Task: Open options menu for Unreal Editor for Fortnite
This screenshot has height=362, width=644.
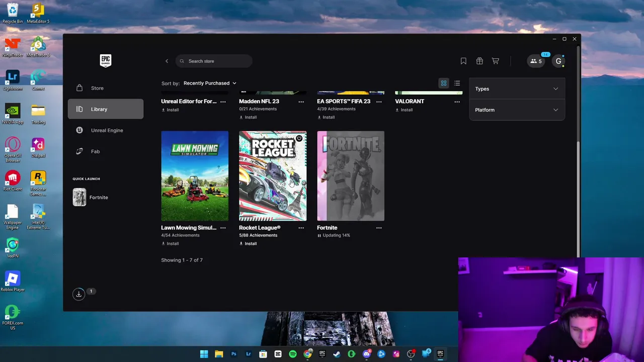Action: point(223,102)
